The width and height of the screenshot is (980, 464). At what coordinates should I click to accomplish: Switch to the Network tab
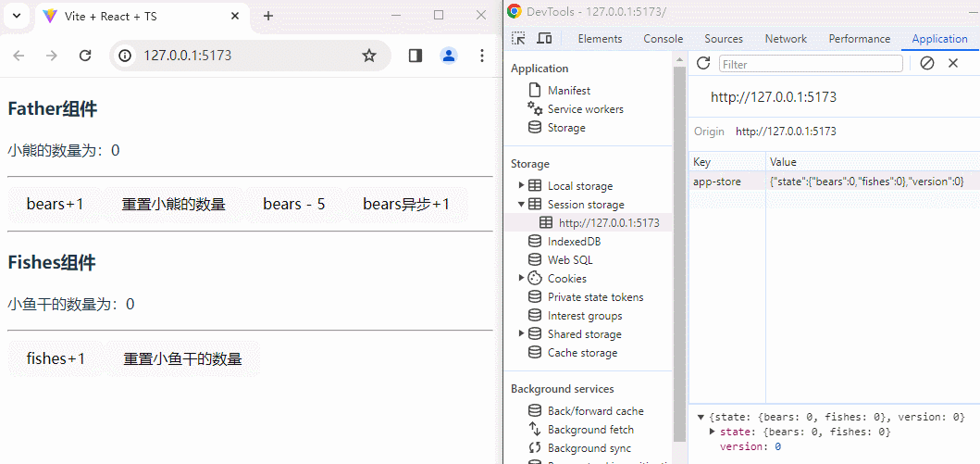(x=785, y=39)
